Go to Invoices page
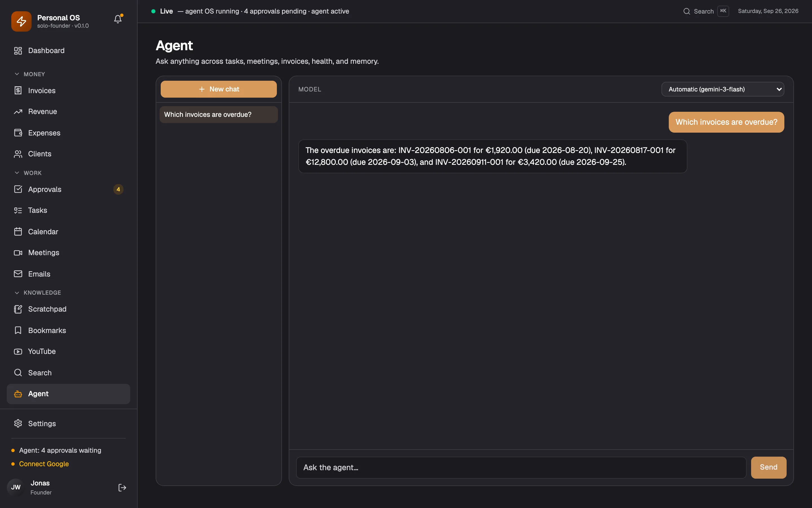The width and height of the screenshot is (812, 508). [68, 91]
